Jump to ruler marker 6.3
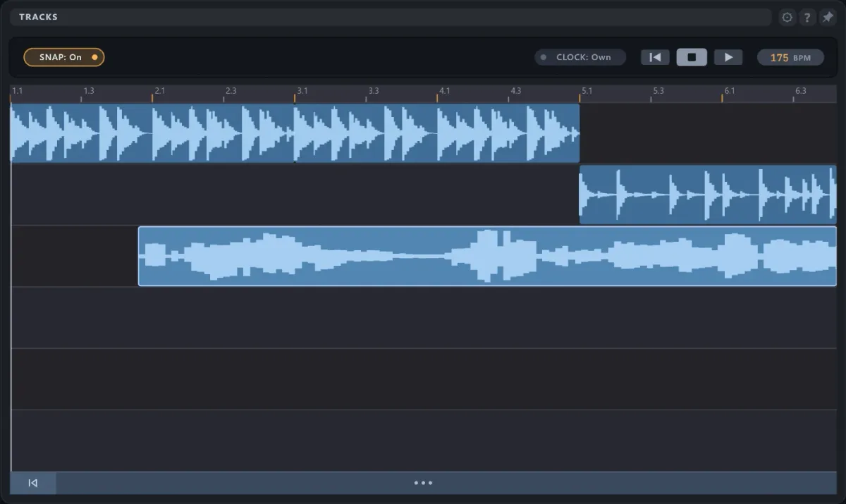846x504 pixels. point(801,91)
